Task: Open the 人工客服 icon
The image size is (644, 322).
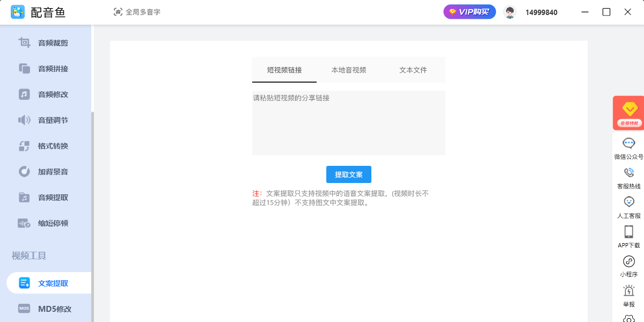Action: (x=628, y=202)
